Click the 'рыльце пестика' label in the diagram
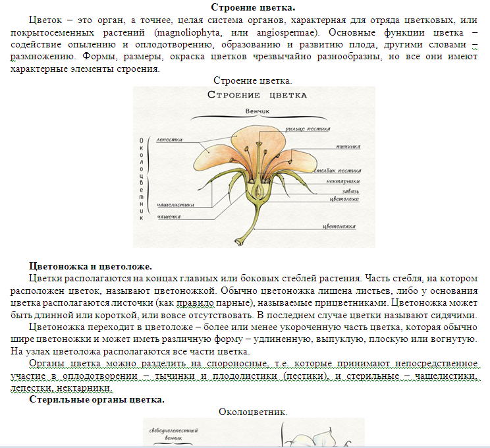This screenshot has height=448, width=490. [308, 129]
